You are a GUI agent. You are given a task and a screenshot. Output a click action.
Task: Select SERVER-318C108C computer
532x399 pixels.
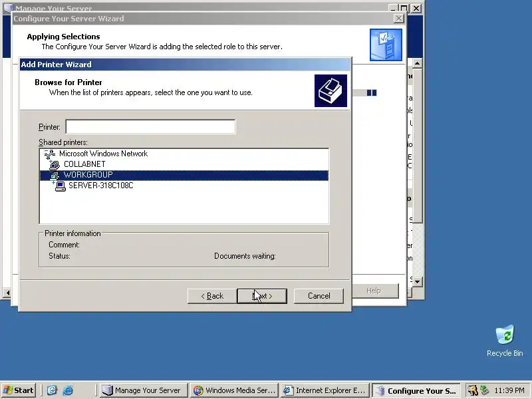tap(101, 186)
